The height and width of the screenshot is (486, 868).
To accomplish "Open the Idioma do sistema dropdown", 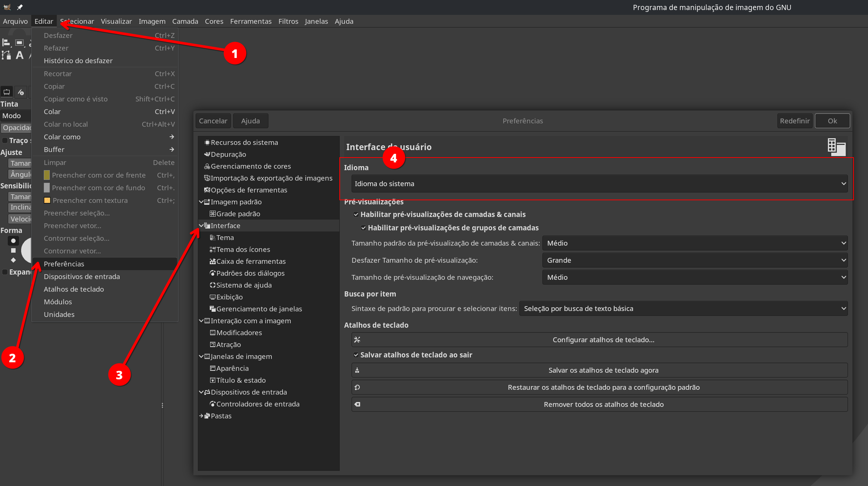I will [599, 184].
